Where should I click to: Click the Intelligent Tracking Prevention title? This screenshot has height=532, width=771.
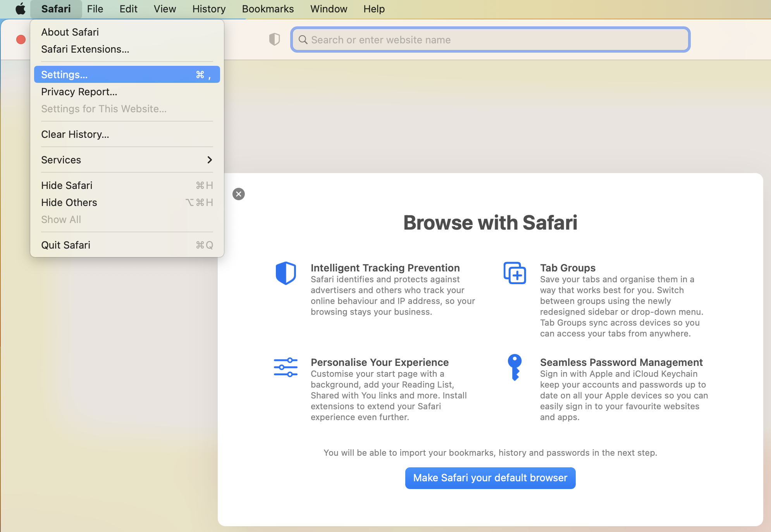(x=385, y=268)
